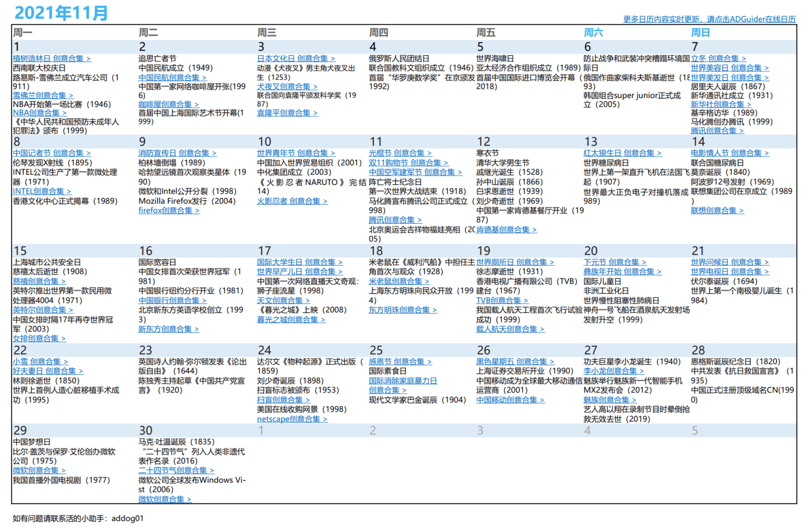This screenshot has height=530, width=812.
Task: Open 立冬 创意合集 link
Action: pos(718,59)
